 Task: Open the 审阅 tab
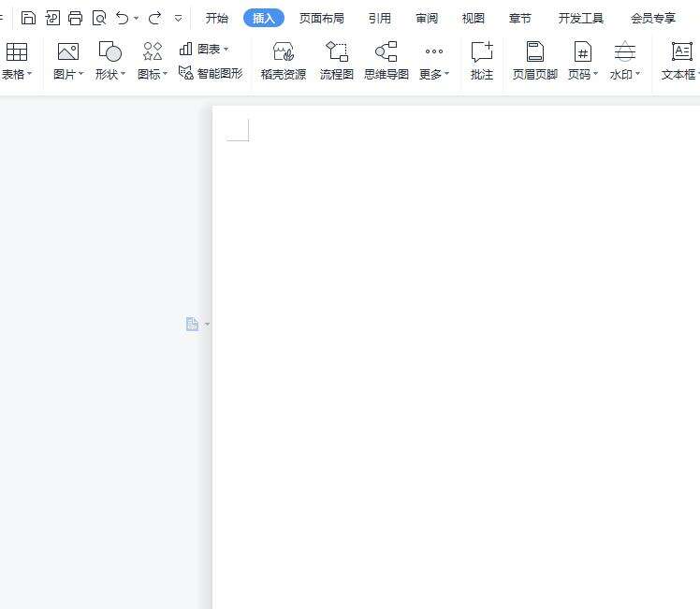[427, 19]
